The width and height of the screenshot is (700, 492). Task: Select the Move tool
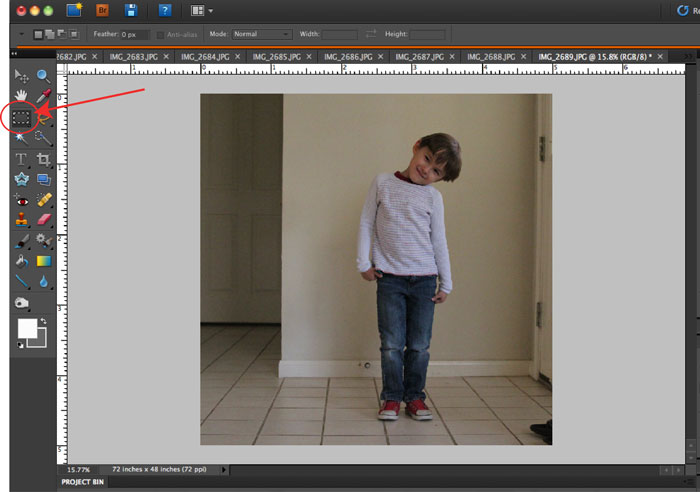[x=21, y=76]
